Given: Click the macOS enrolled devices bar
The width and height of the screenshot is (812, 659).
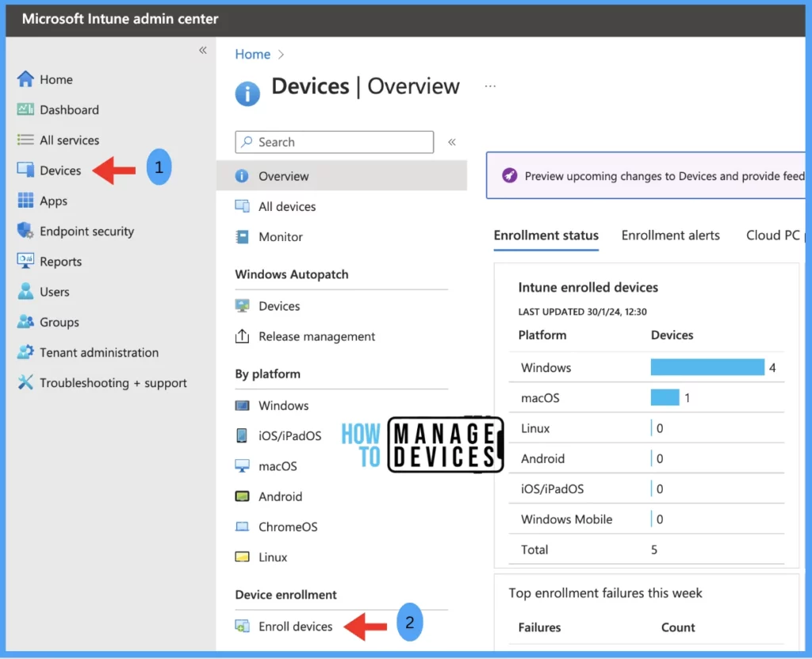Looking at the screenshot, I should (665, 397).
